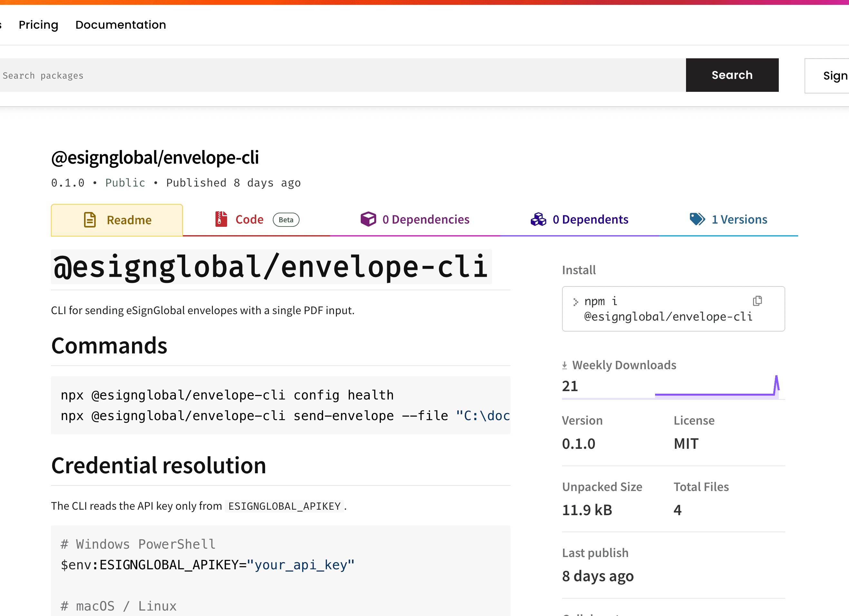Screen dimensions: 849x616
Task: Open the Pricing link
Action: tap(39, 25)
